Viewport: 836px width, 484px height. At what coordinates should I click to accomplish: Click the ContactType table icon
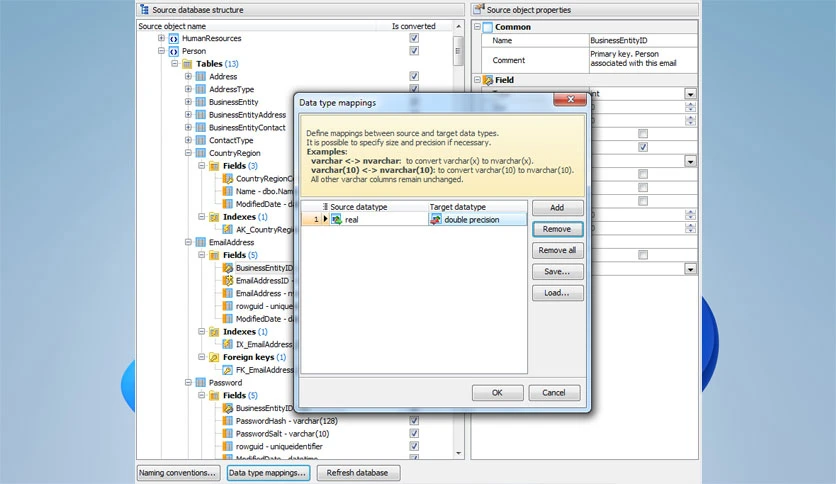(x=200, y=141)
